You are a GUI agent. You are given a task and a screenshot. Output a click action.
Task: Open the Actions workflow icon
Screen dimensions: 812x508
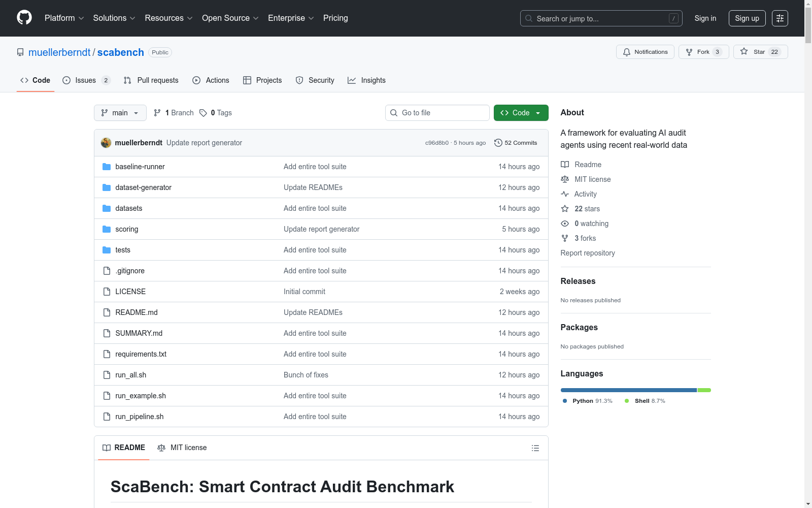click(x=196, y=80)
